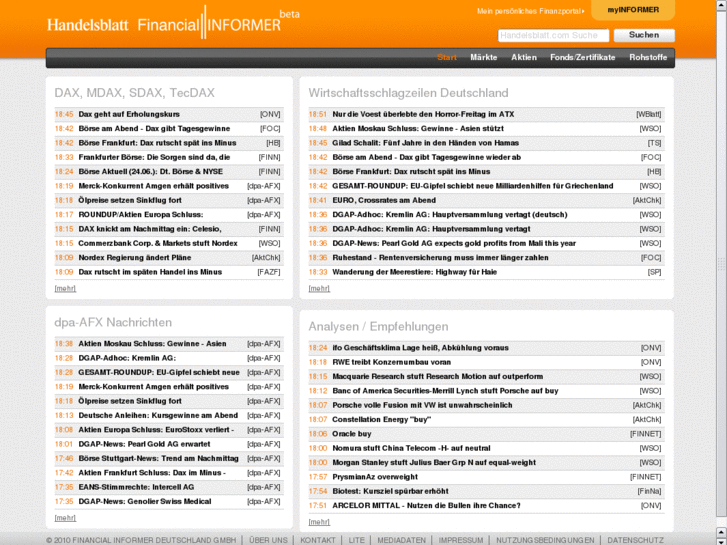Open Aktien Frankfurt Schluss: Dax im Minus
Screen dimensions: 727x545
tap(152, 473)
